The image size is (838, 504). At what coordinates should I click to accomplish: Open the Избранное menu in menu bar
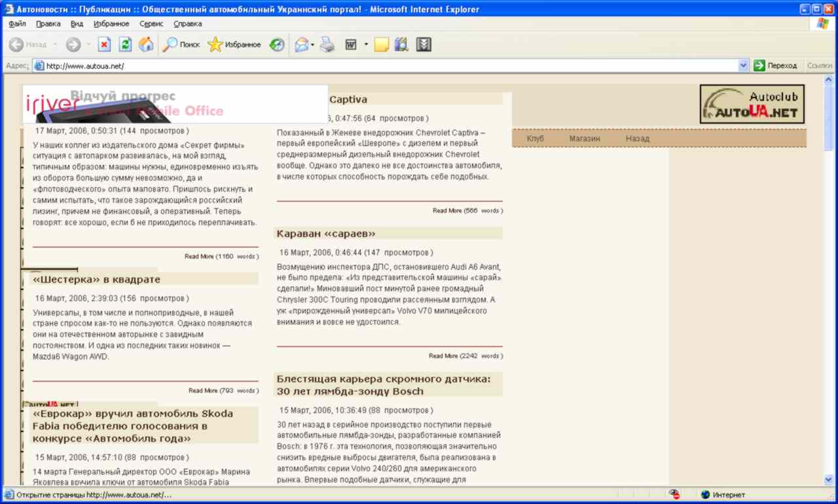tap(111, 24)
